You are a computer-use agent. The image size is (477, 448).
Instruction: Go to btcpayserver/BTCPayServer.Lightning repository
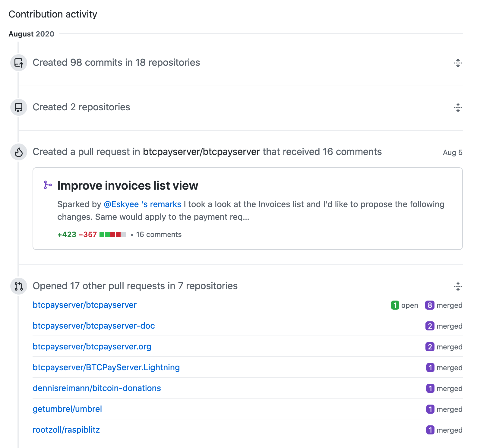coord(106,367)
